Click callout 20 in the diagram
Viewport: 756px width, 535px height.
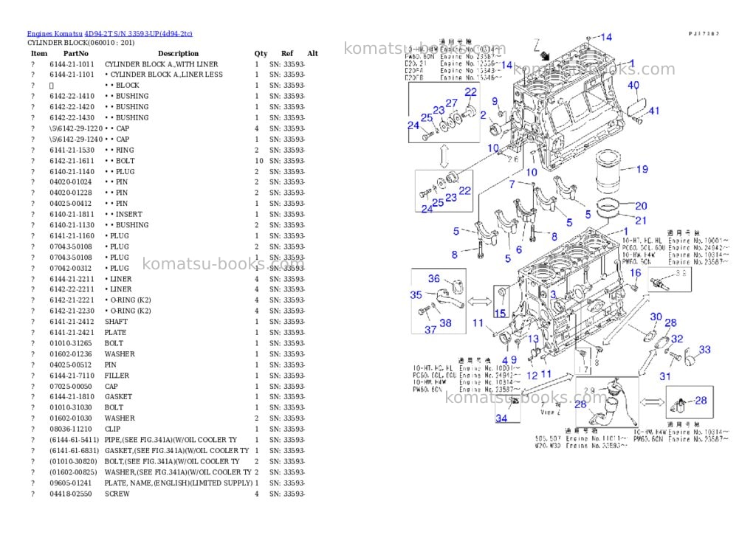pyautogui.click(x=641, y=206)
